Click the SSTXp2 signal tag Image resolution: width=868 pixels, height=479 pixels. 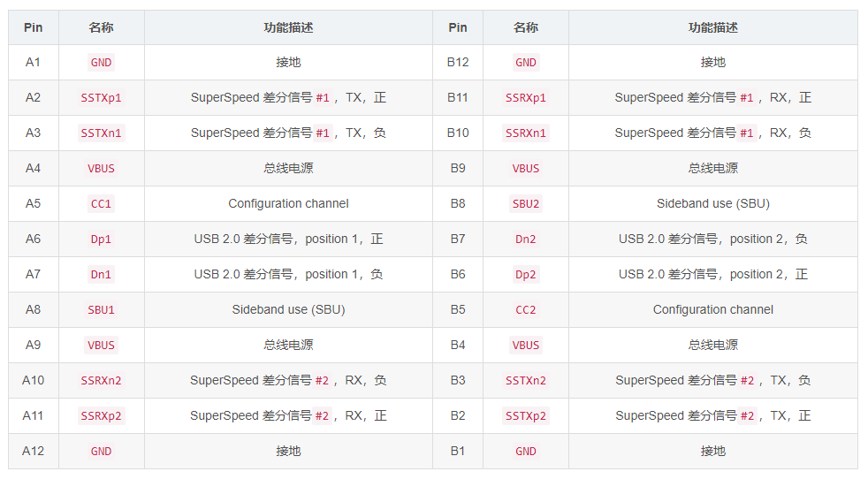525,416
